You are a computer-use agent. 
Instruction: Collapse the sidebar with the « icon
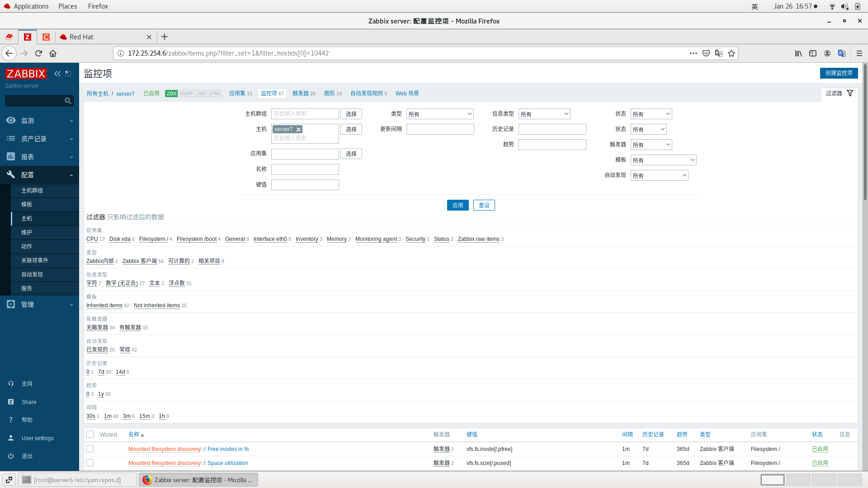point(57,73)
